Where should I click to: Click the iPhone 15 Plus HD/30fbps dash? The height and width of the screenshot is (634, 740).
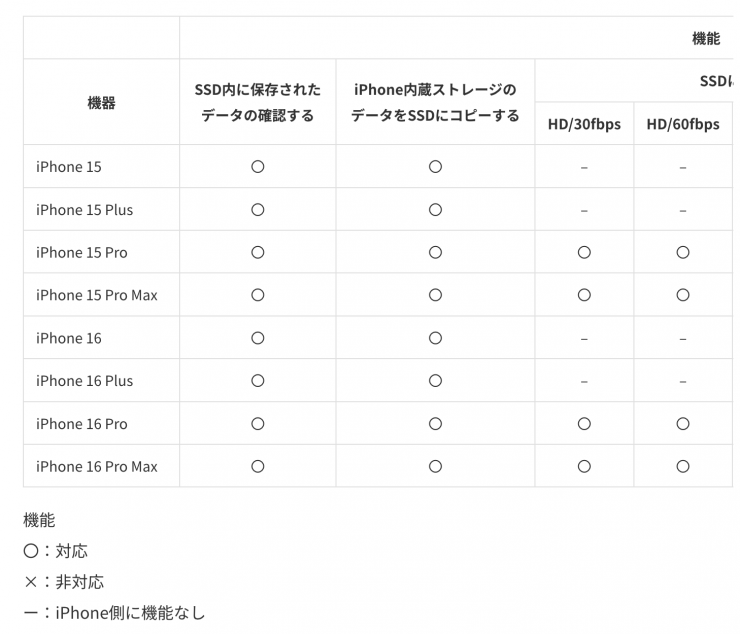(584, 210)
